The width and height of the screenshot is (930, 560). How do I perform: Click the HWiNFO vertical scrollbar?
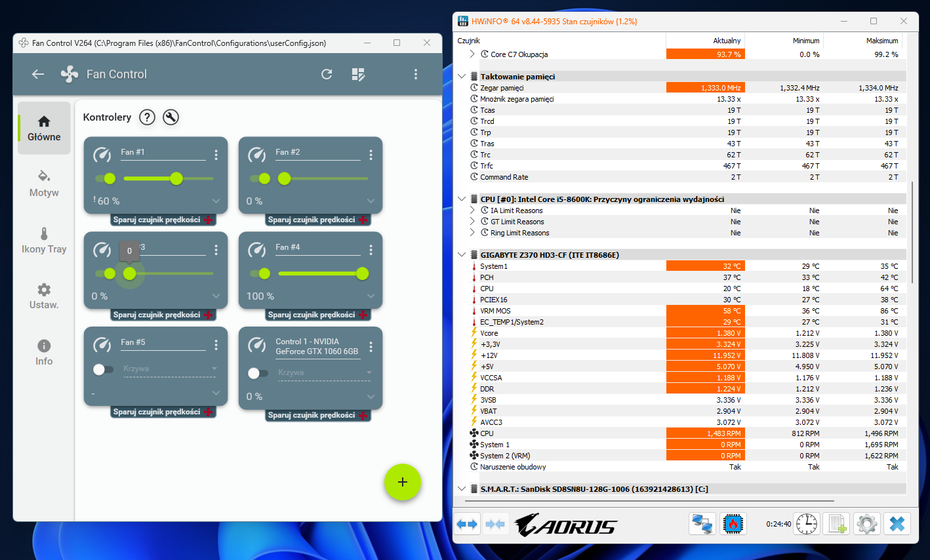912,233
